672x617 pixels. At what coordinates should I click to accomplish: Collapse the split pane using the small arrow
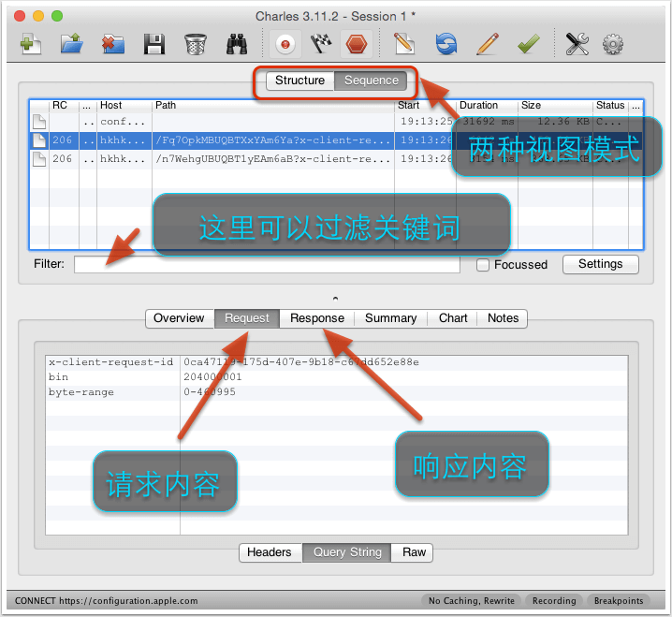[x=336, y=298]
